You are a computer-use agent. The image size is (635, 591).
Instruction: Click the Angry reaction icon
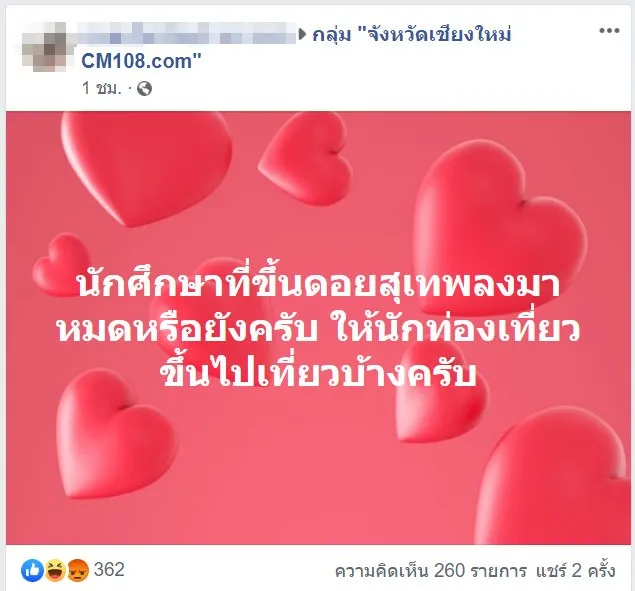coord(77,570)
